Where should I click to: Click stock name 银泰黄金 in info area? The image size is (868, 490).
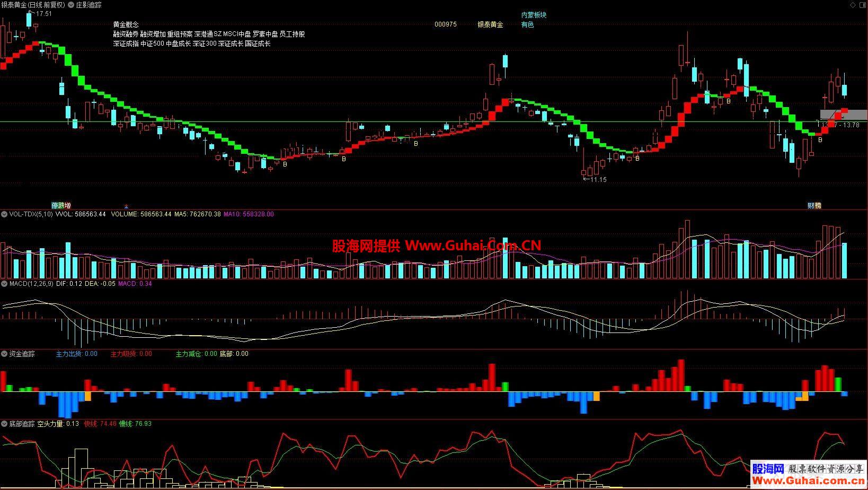tap(490, 24)
